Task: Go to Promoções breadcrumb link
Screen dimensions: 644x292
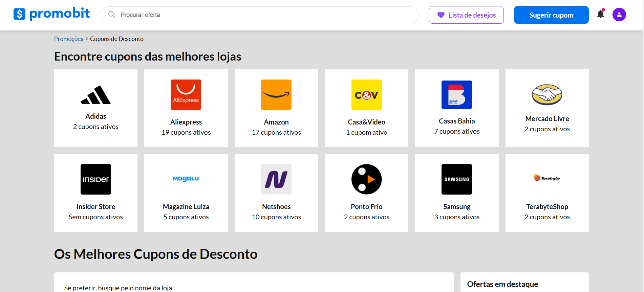Action: click(x=69, y=39)
